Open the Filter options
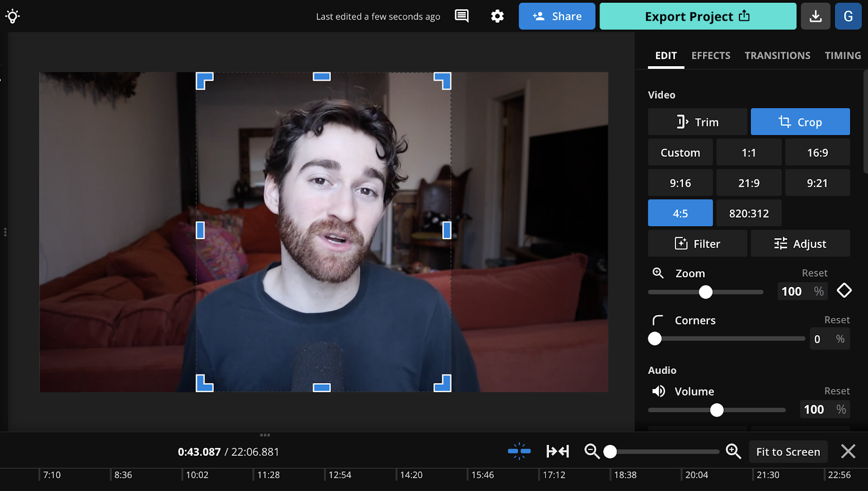This screenshot has width=868, height=491. [697, 244]
